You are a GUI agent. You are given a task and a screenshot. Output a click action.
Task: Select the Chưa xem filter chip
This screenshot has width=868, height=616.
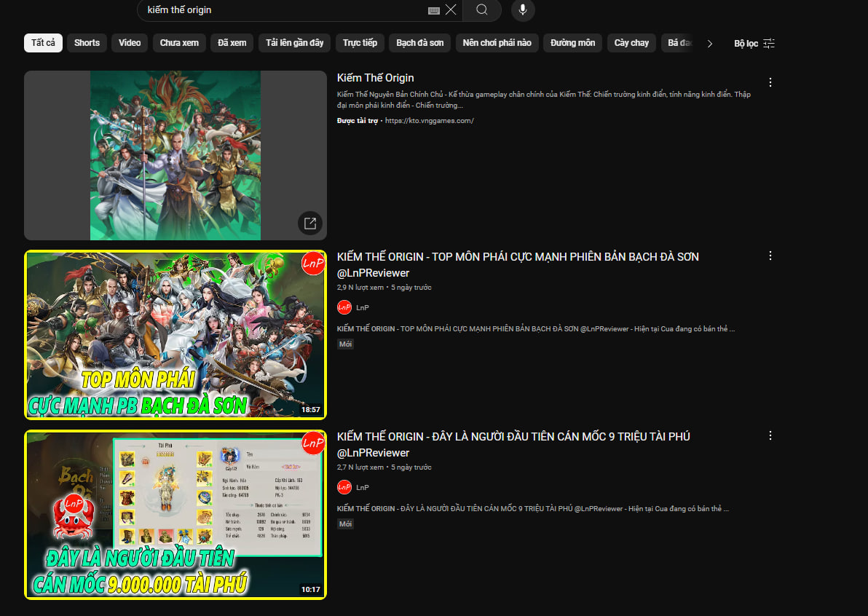(179, 43)
